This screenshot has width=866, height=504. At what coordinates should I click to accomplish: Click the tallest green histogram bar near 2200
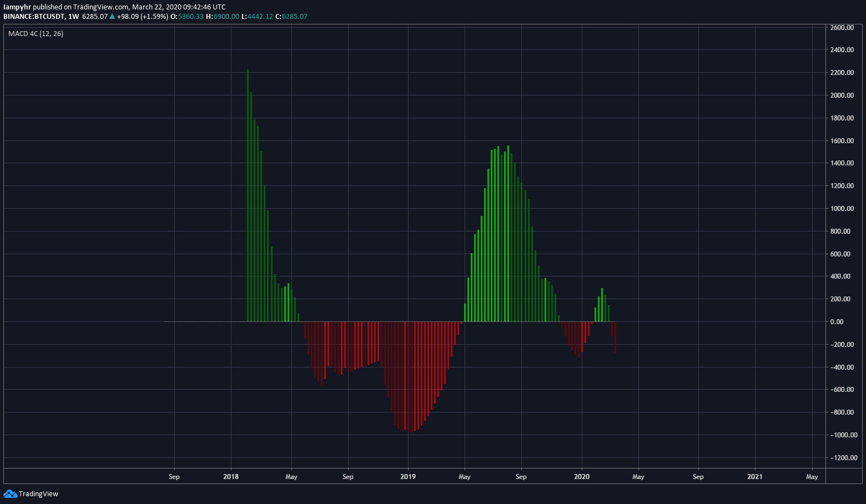(248, 195)
